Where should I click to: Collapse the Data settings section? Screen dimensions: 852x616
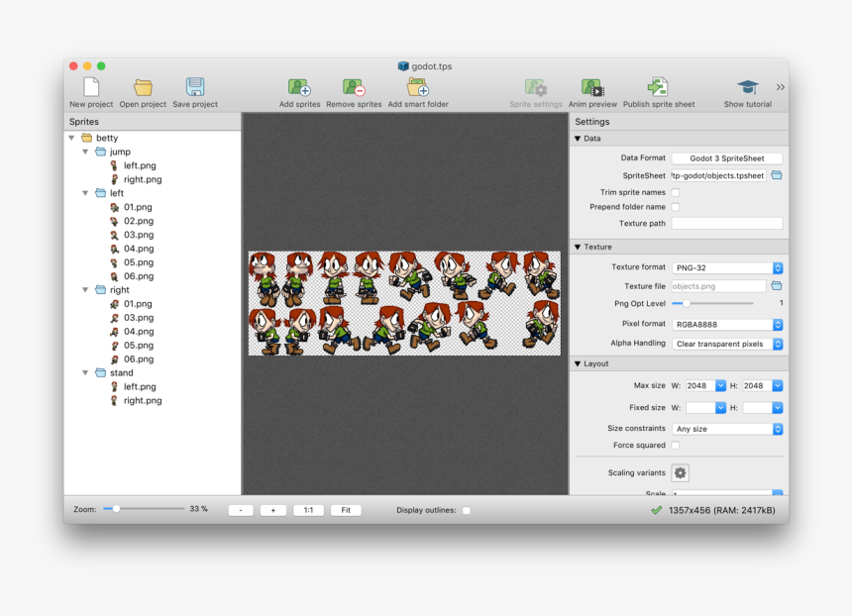(x=578, y=139)
